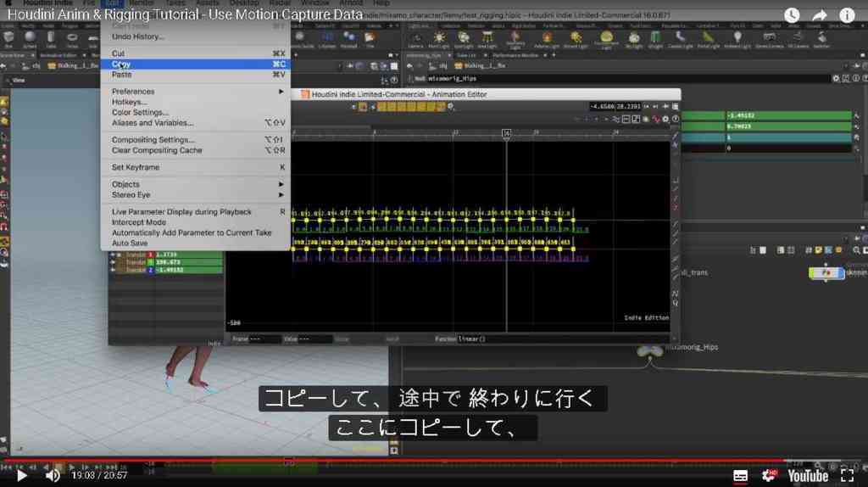Click the YouTube share arrow icon

(820, 15)
